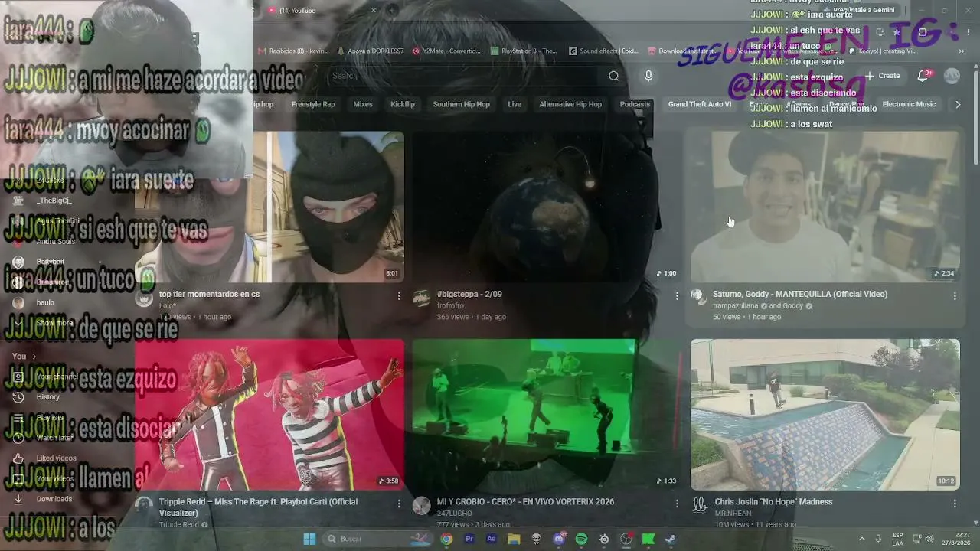Select the Alternative Hip Hop chip

pos(570,104)
